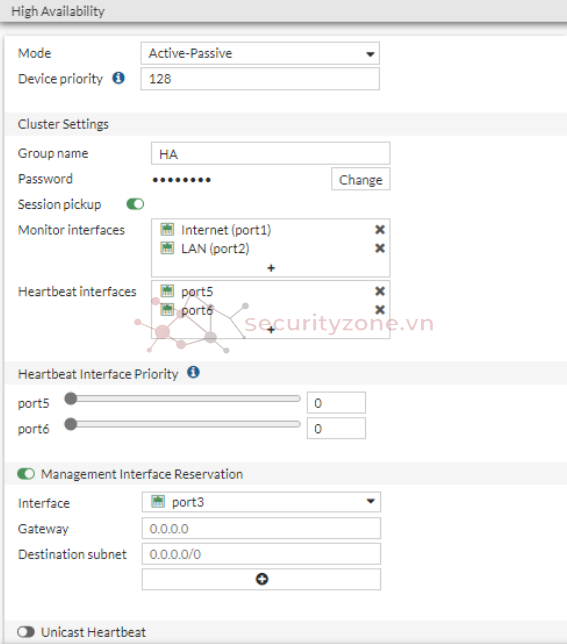The image size is (567, 644).
Task: Click the Group name field containing HA
Action: tap(271, 154)
